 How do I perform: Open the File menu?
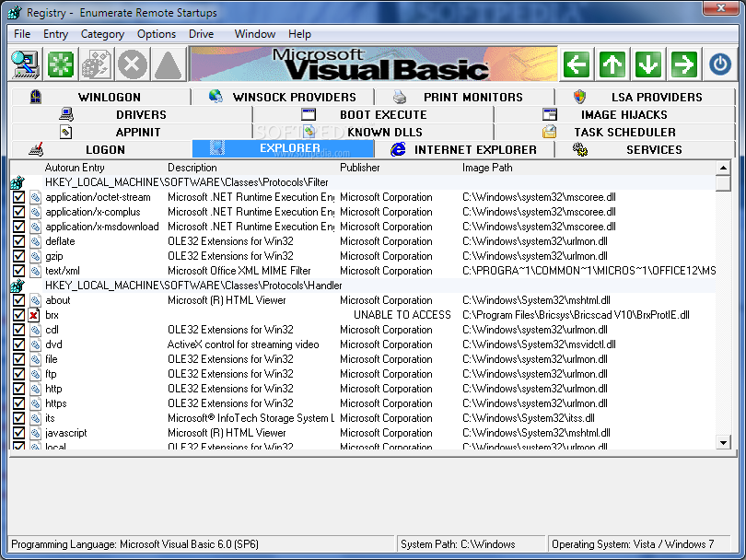(x=22, y=34)
